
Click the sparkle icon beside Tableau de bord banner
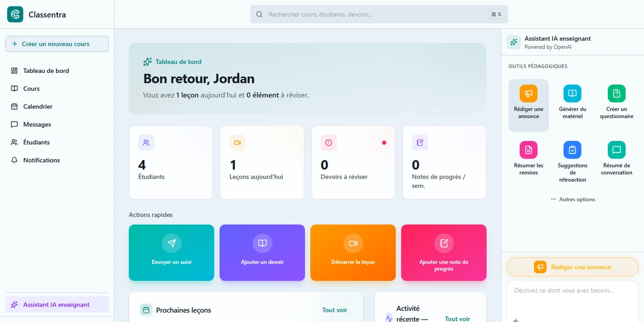[x=147, y=62]
